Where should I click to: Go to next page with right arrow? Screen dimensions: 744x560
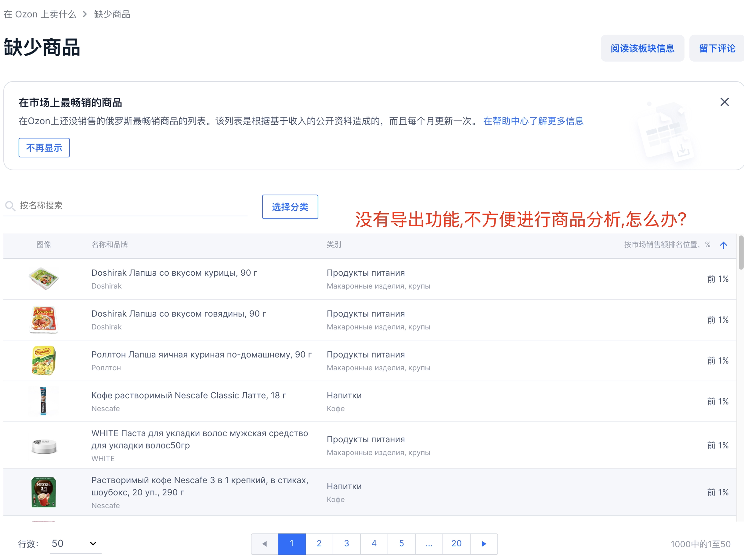[x=483, y=544]
